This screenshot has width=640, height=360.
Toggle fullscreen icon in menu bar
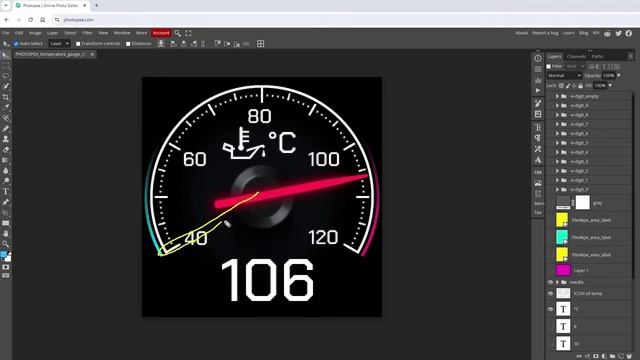tap(188, 33)
